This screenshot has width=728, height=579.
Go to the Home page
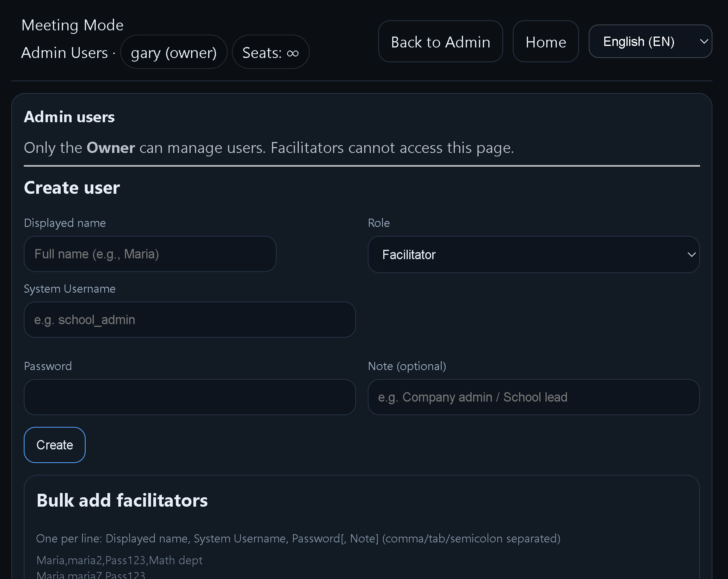coord(546,42)
